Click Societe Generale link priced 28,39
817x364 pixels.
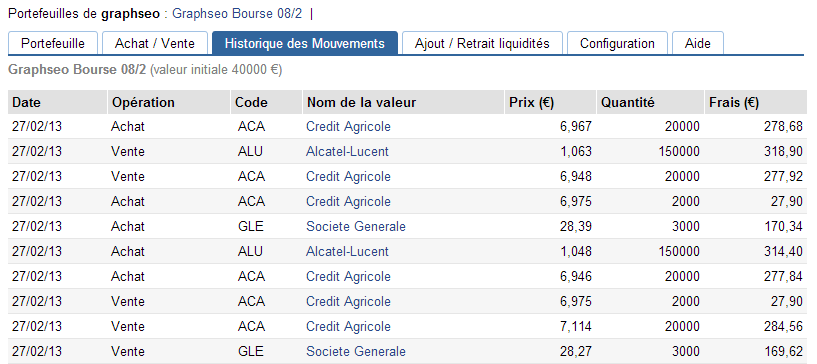point(356,227)
